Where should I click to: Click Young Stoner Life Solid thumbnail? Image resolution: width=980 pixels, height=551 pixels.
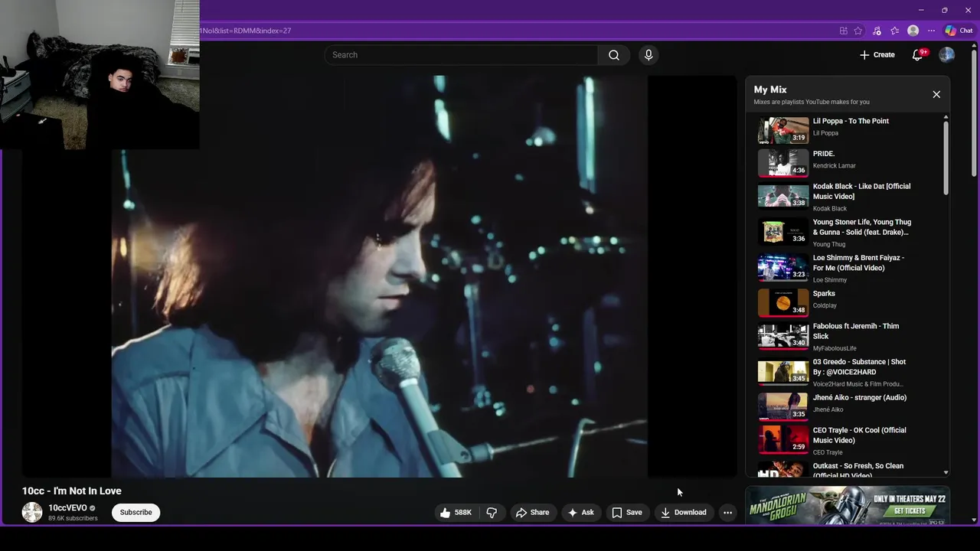coord(783,231)
